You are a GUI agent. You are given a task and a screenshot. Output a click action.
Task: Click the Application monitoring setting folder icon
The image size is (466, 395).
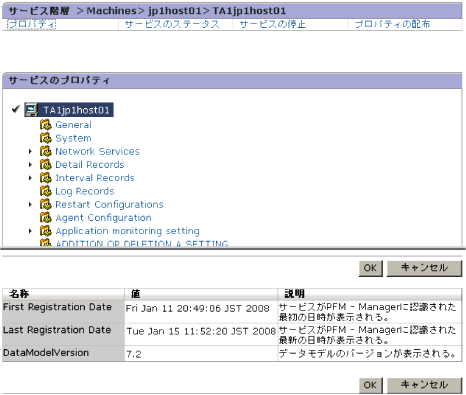pos(46,231)
